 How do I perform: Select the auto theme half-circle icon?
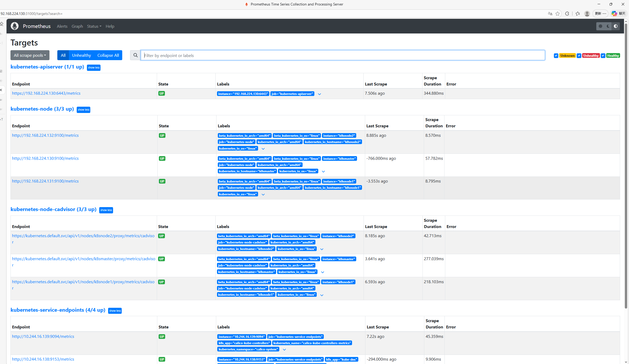tap(616, 26)
